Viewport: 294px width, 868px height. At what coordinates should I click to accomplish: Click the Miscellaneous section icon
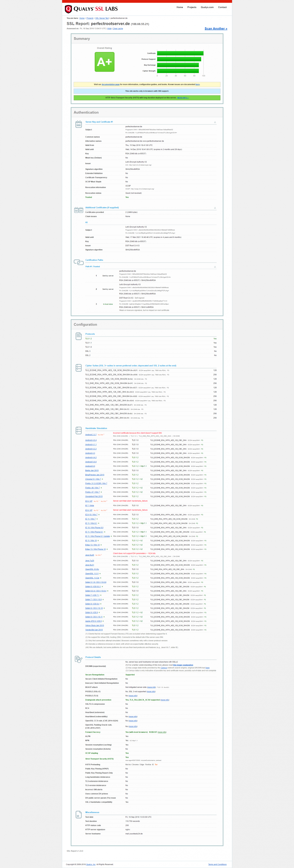coord(78,815)
